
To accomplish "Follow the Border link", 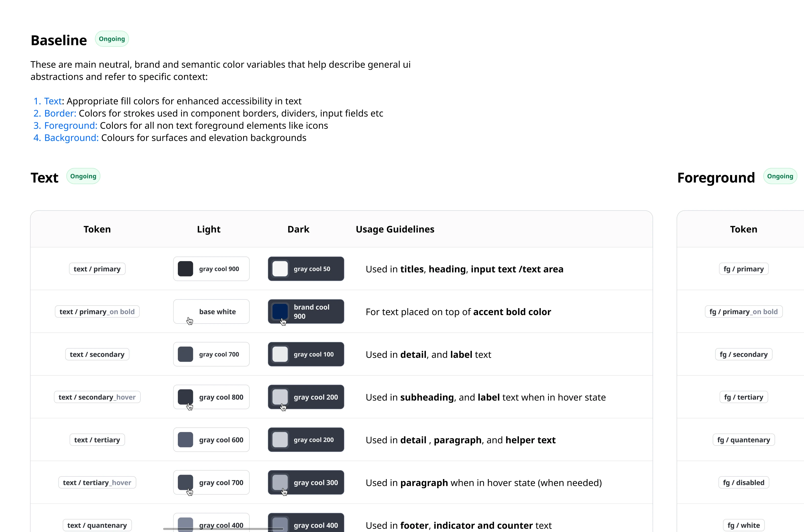I will click(x=60, y=113).
